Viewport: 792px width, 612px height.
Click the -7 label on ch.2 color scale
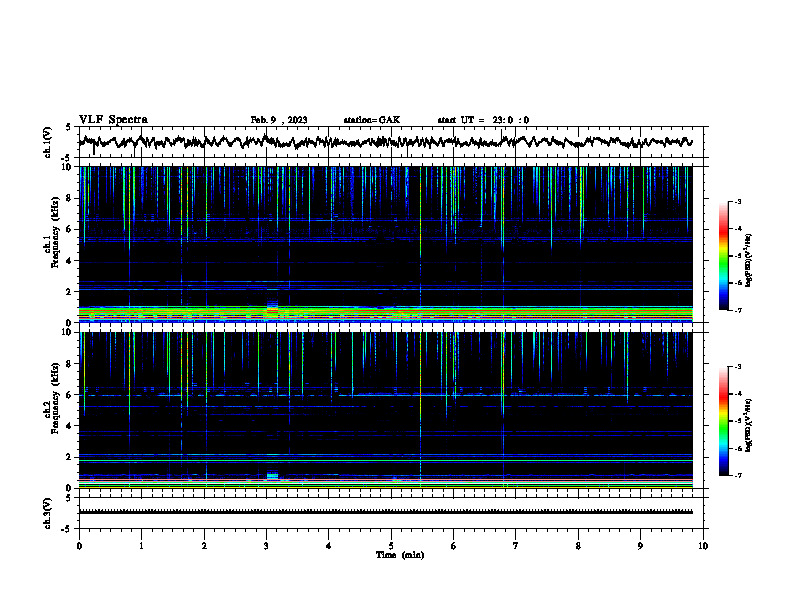pyautogui.click(x=738, y=475)
